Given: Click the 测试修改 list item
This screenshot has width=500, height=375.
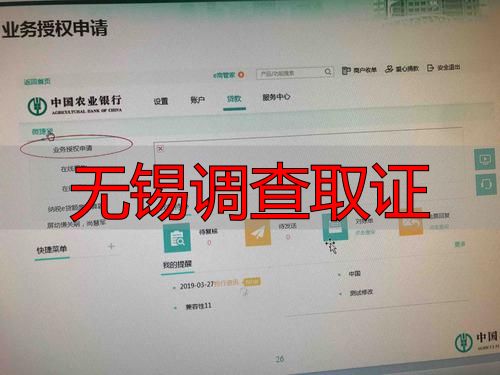Looking at the screenshot, I should click(x=361, y=293).
